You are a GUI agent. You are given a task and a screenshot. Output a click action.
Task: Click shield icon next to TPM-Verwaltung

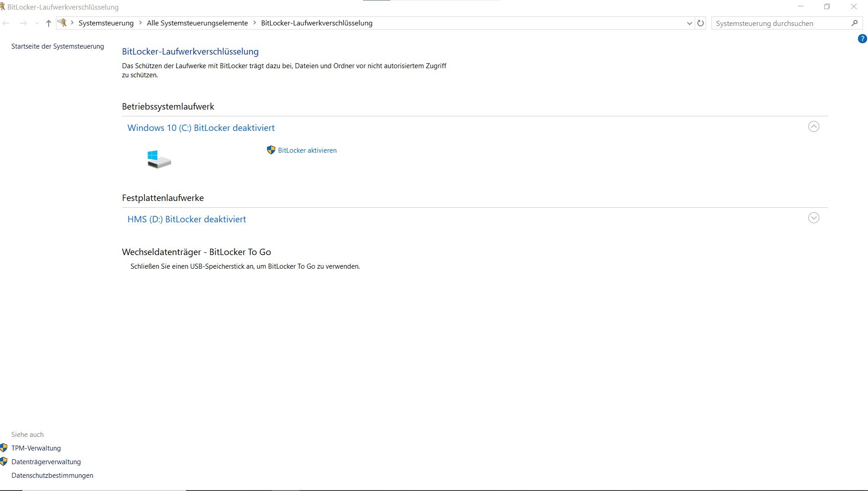tap(4, 448)
